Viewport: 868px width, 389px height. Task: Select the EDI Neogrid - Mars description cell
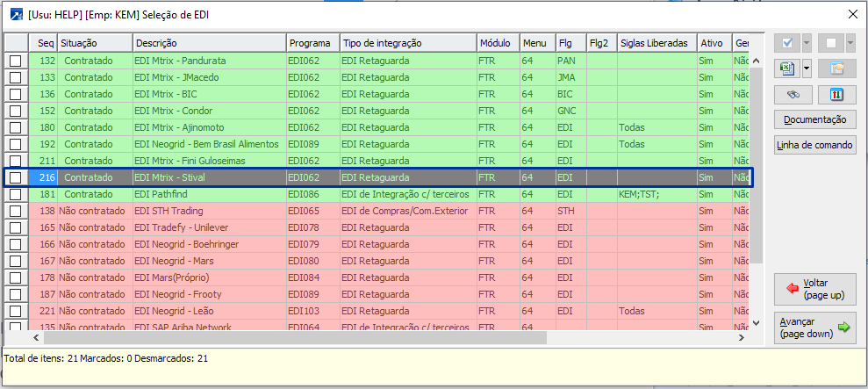point(210,261)
